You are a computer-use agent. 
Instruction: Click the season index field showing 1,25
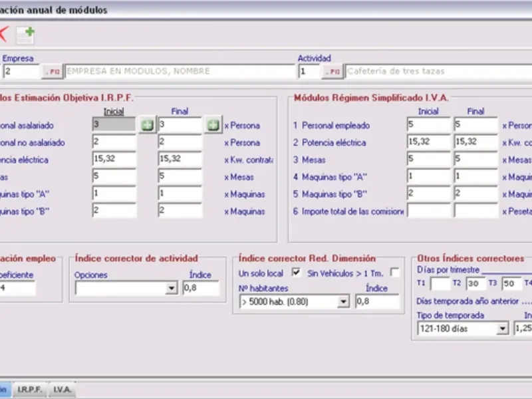523,328
